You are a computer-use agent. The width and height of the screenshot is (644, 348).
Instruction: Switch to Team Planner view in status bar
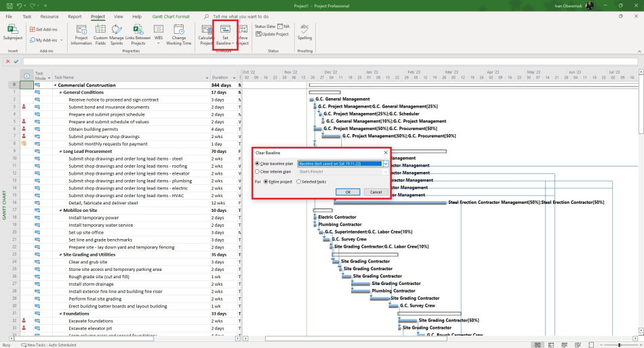point(564,345)
